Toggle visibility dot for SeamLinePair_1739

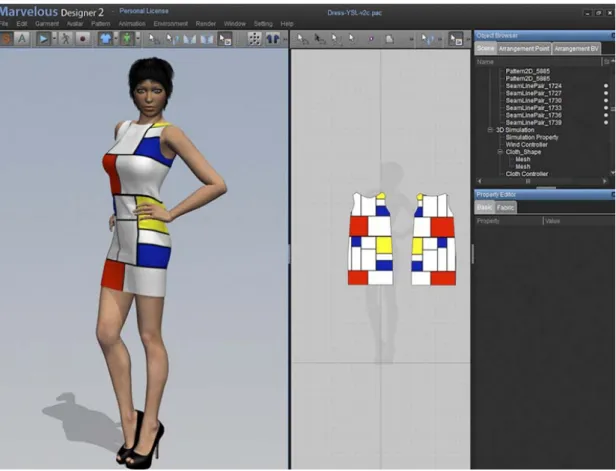click(606, 123)
